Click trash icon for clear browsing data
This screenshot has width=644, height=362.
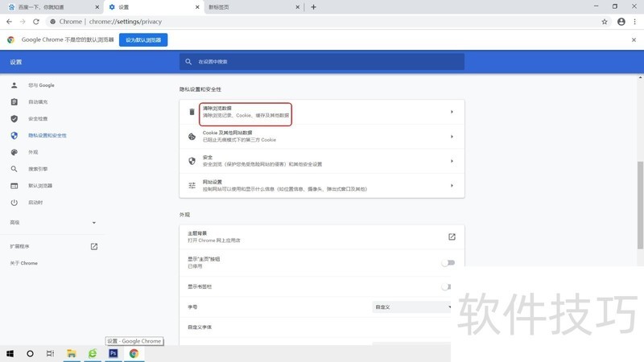point(192,112)
